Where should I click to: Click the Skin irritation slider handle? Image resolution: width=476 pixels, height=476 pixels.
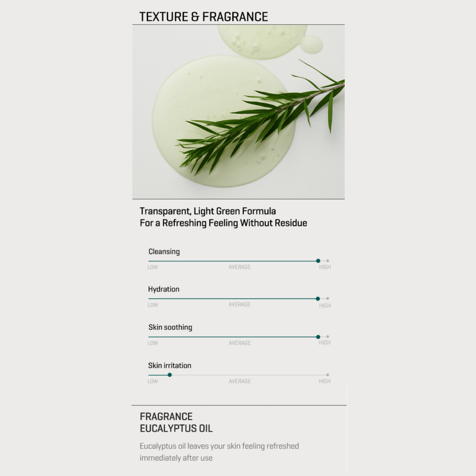coord(170,375)
